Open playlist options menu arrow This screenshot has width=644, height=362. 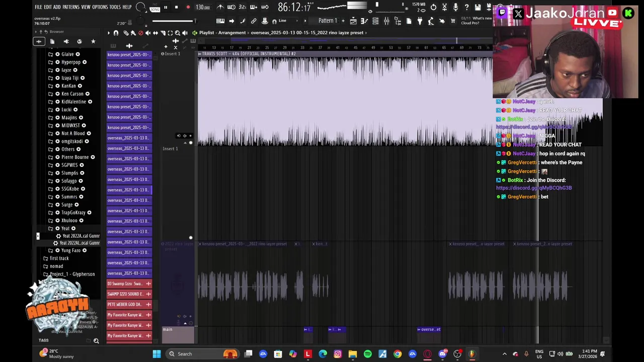pos(108,33)
